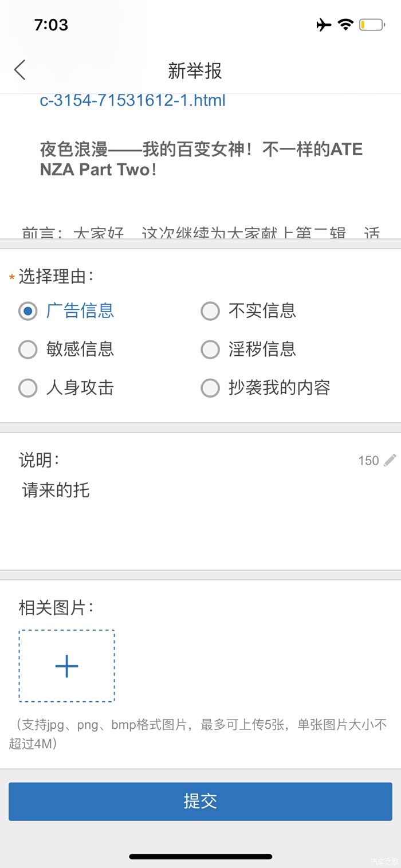Tap the 7:03 clock in status bar

pos(51,25)
